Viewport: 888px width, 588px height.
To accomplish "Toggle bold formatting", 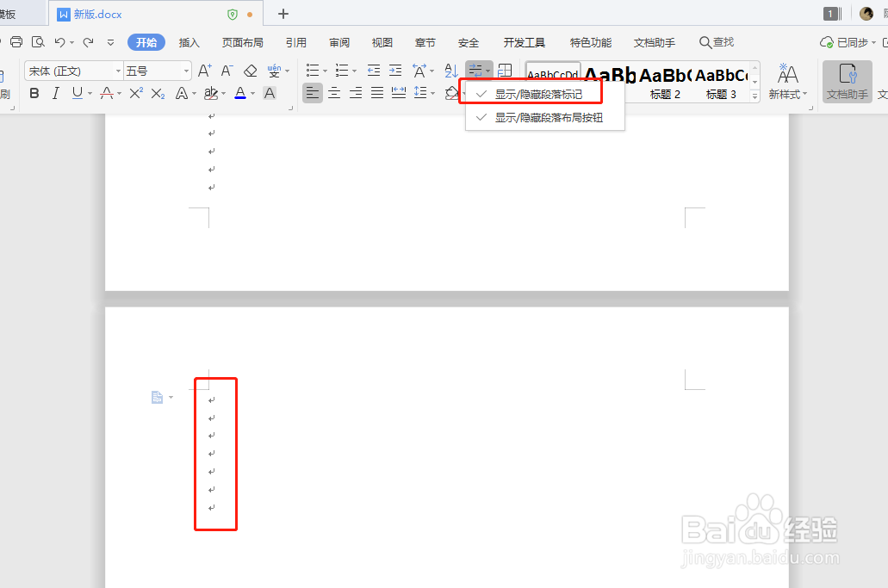I will click(x=34, y=93).
